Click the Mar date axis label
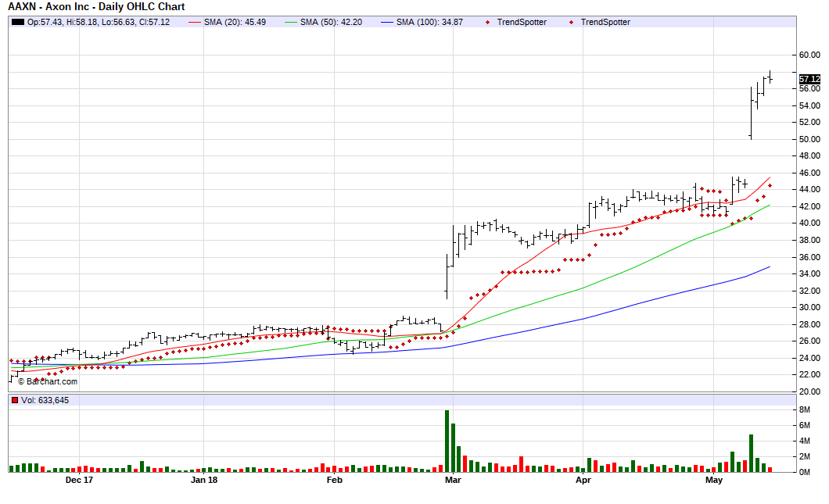Screen dimensions: 829x504 coord(453,480)
